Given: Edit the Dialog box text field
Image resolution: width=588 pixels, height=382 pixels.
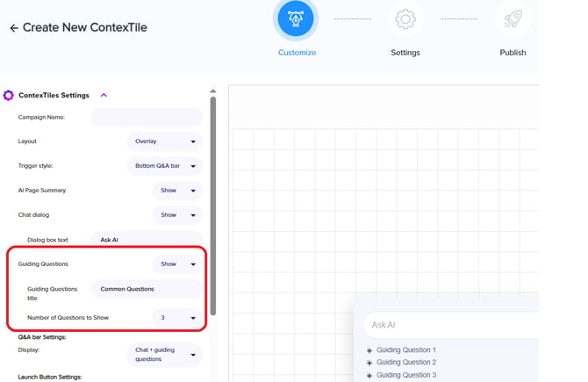Looking at the screenshot, I should pos(147,240).
